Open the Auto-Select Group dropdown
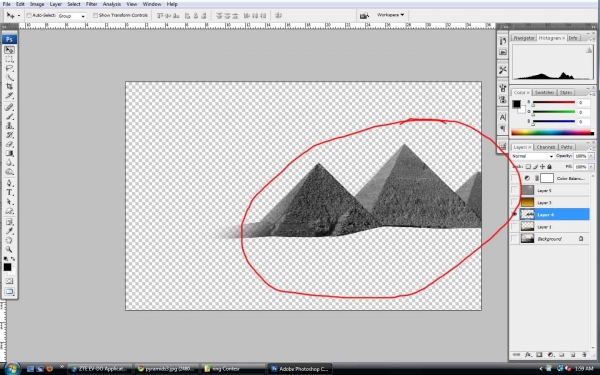The height and width of the screenshot is (375, 600). pos(72,16)
